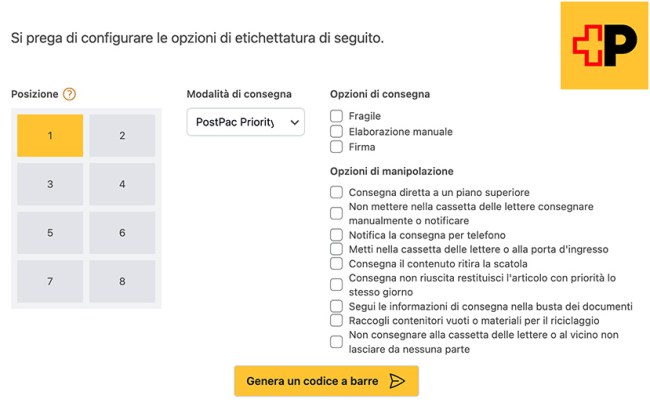This screenshot has width=650, height=410.
Task: Select label position 2
Action: click(122, 135)
